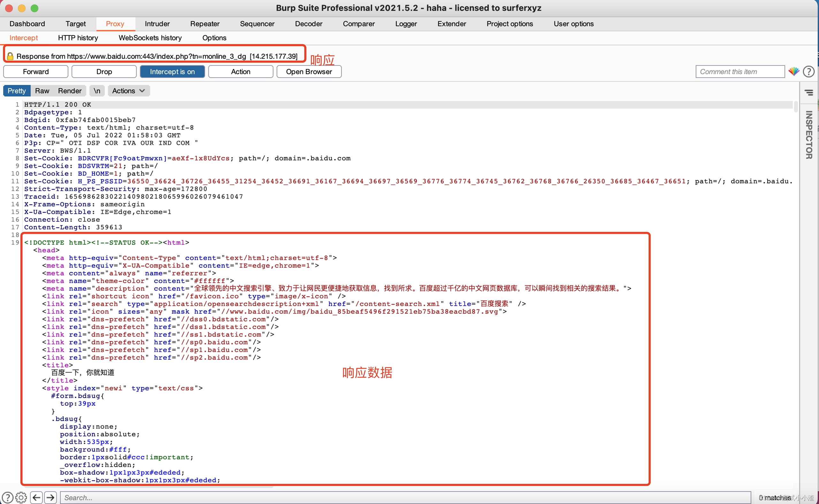Open the highlight color picker icon
819x504 pixels.
[794, 71]
